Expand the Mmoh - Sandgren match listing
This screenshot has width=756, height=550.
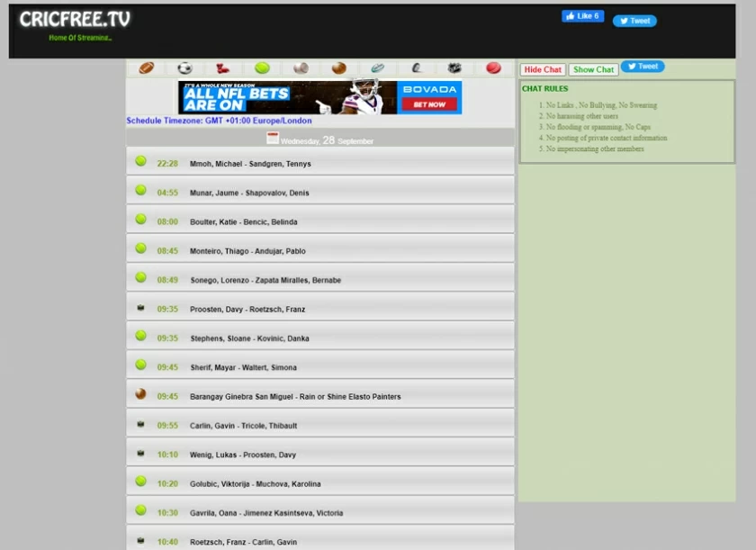coord(319,164)
